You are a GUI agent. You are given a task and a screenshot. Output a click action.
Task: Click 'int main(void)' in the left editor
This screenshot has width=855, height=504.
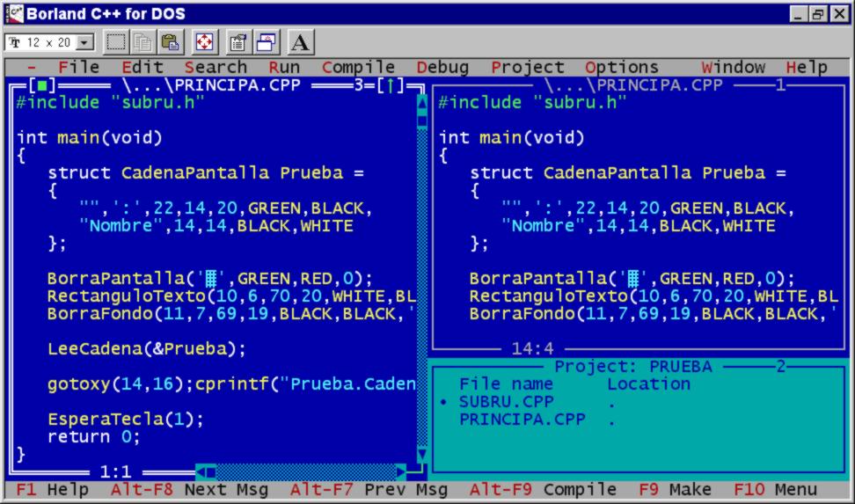[x=90, y=137]
